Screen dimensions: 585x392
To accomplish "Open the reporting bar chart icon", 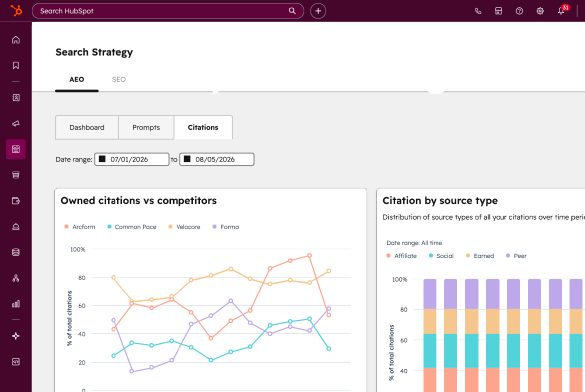I will coord(16,304).
